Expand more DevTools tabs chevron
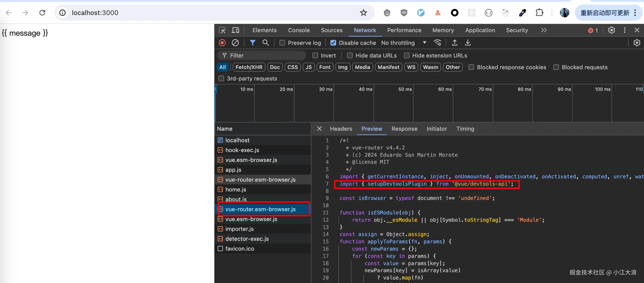The height and width of the screenshot is (283, 644). 543,30
